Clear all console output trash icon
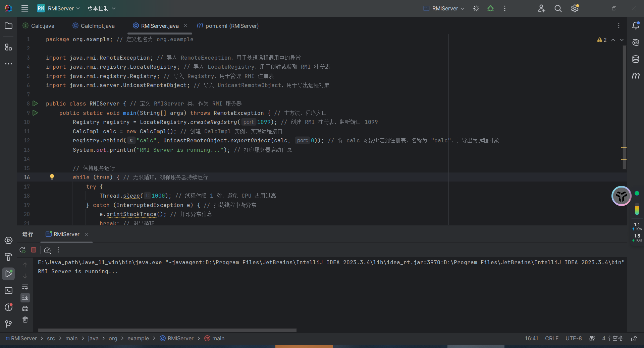Screen dimensions: 644x348 click(x=25, y=320)
